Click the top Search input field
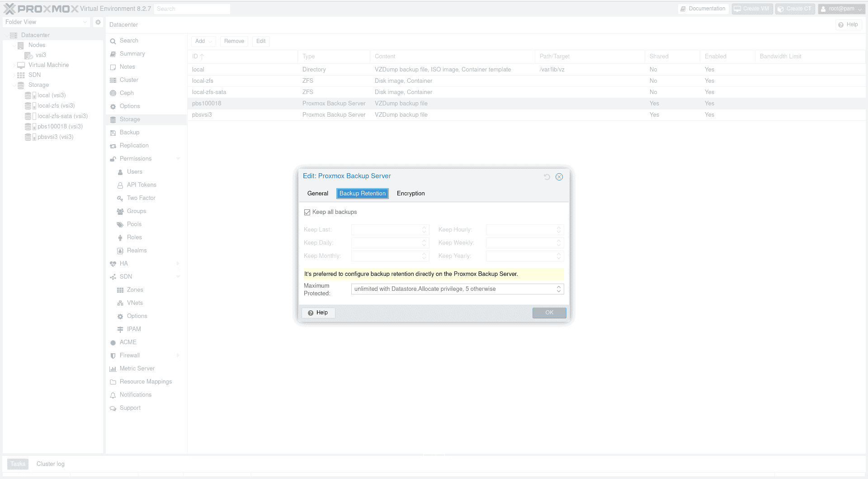Viewport: 868px width, 479px height. [192, 9]
